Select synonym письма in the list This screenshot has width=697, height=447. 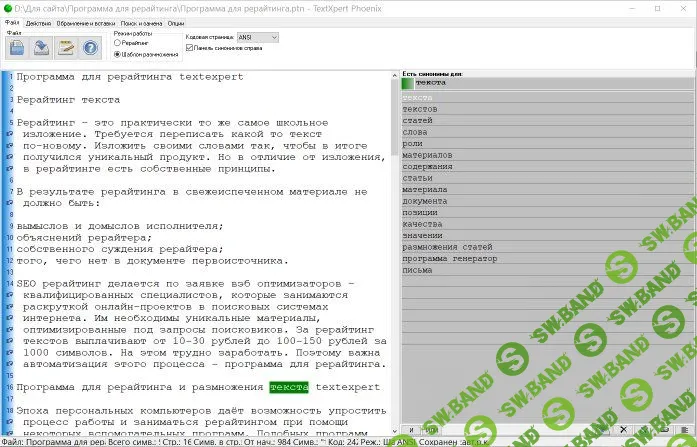548,271
